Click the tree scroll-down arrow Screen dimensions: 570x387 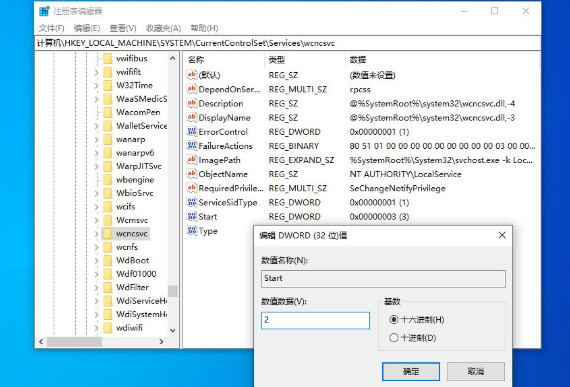pos(173,330)
